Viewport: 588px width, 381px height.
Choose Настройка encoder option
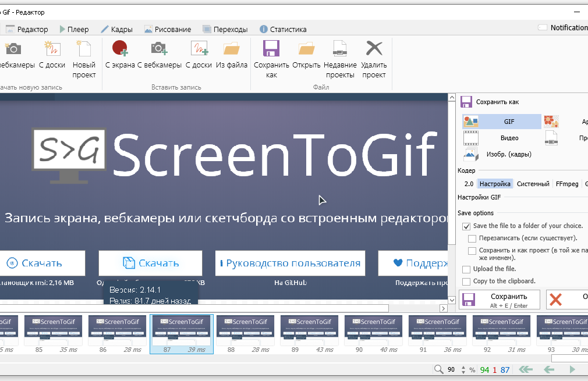495,184
